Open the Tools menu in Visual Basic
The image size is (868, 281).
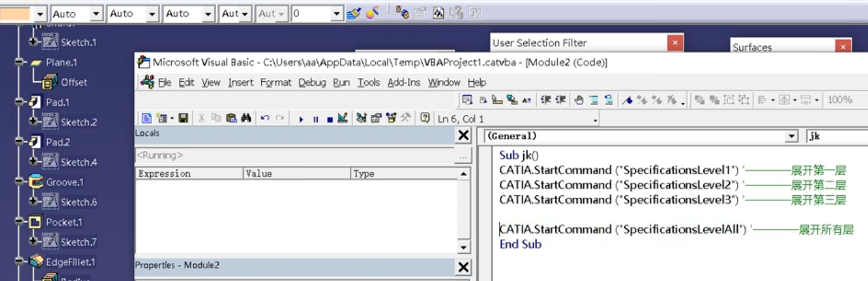369,82
